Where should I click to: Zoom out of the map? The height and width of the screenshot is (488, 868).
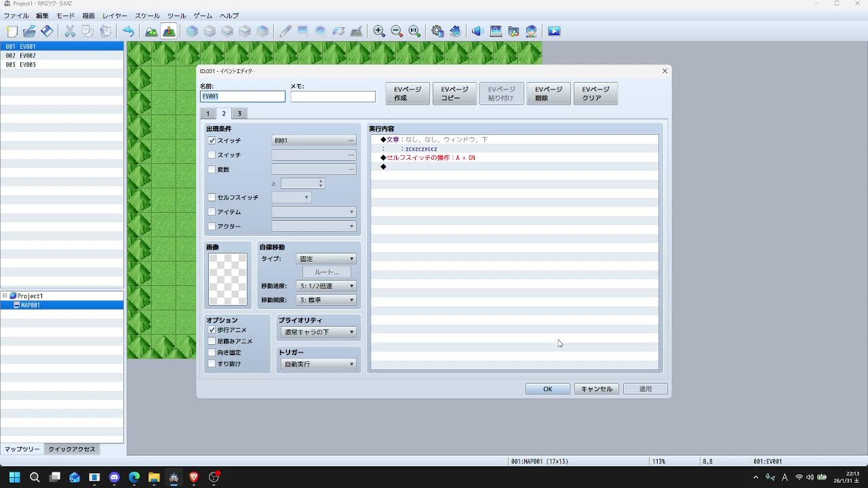[x=397, y=31]
